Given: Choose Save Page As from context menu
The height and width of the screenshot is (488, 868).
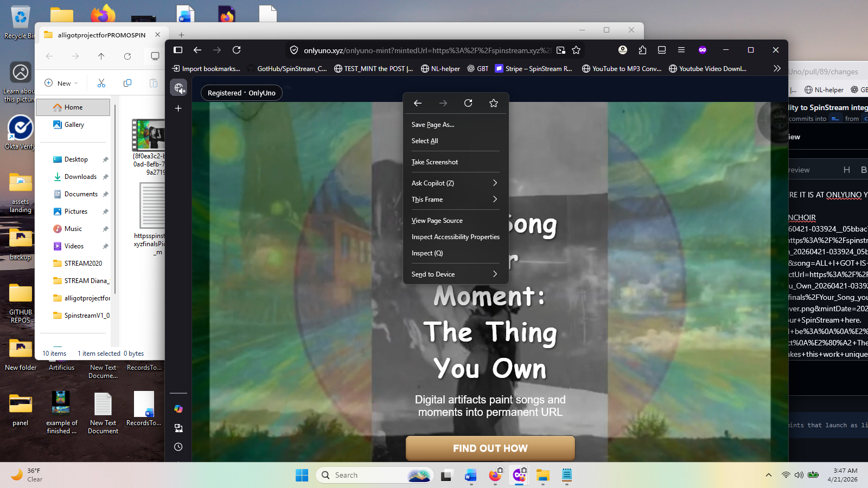Looking at the screenshot, I should point(455,125).
